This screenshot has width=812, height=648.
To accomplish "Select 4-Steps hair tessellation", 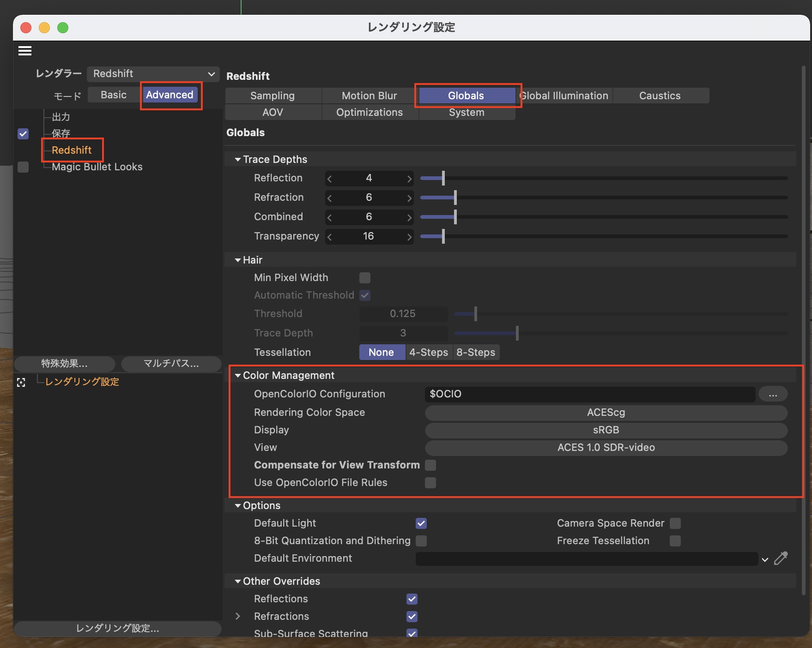I will coord(429,353).
